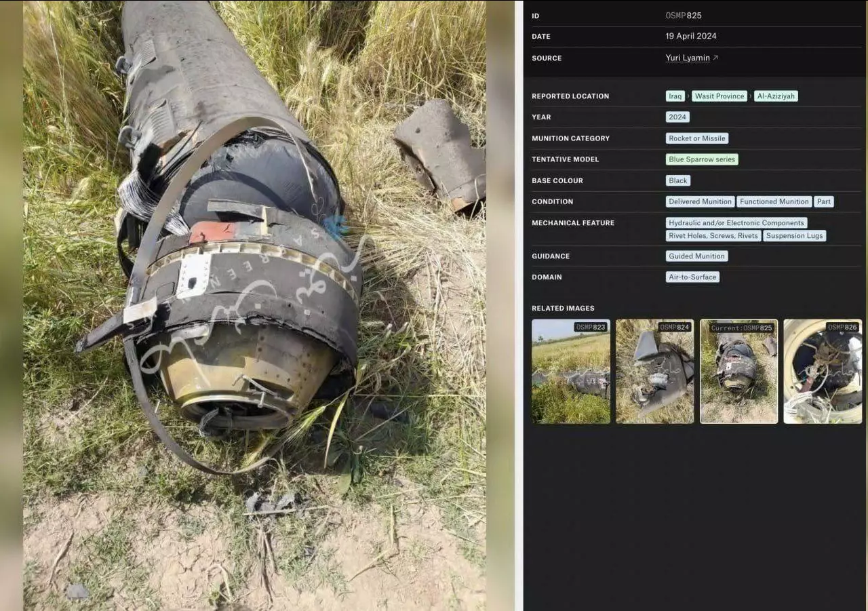868x611 pixels.
Task: Click the Mechanical Feature label
Action: (573, 223)
